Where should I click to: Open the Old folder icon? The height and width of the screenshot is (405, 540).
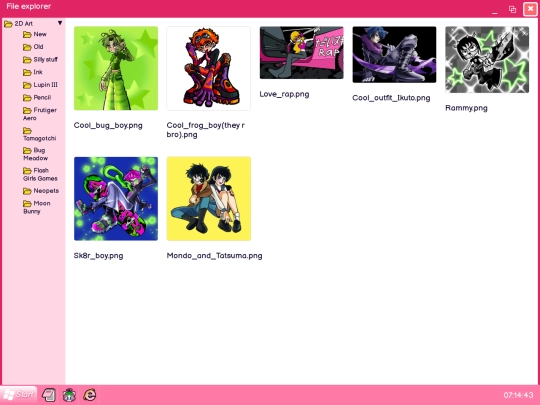27,47
